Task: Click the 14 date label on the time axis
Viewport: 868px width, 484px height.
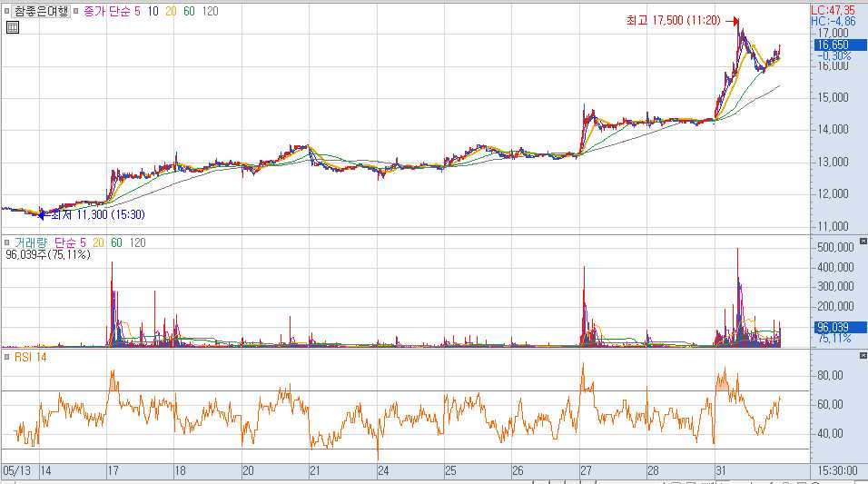Action: [x=45, y=471]
